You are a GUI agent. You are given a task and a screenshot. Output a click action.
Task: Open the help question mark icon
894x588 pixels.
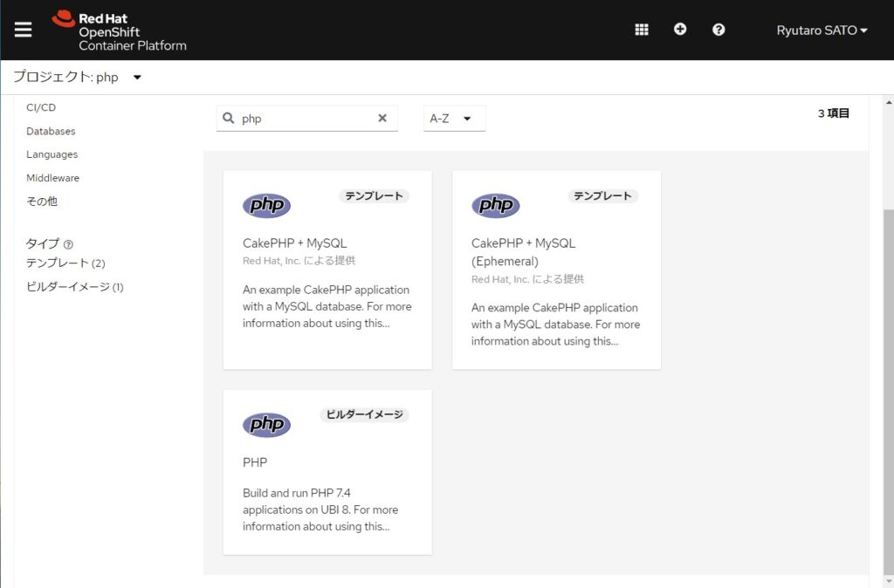pyautogui.click(x=719, y=29)
